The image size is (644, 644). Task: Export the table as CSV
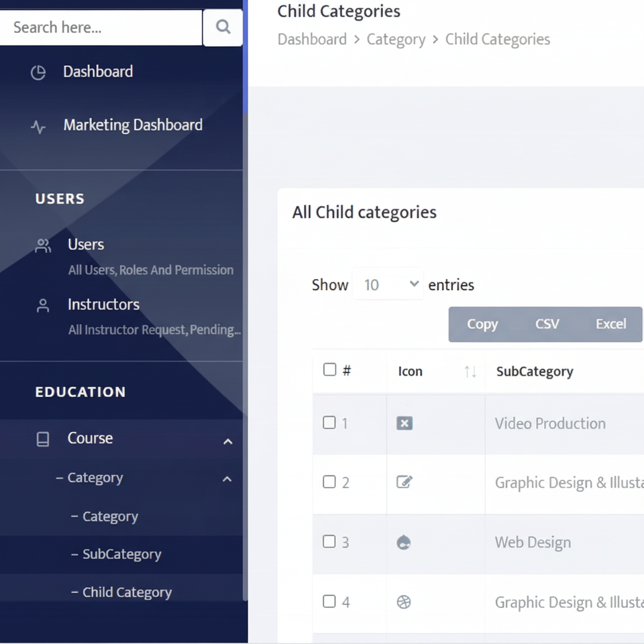point(547,325)
